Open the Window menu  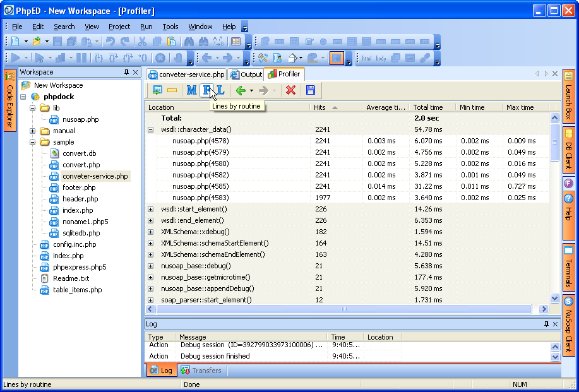200,27
